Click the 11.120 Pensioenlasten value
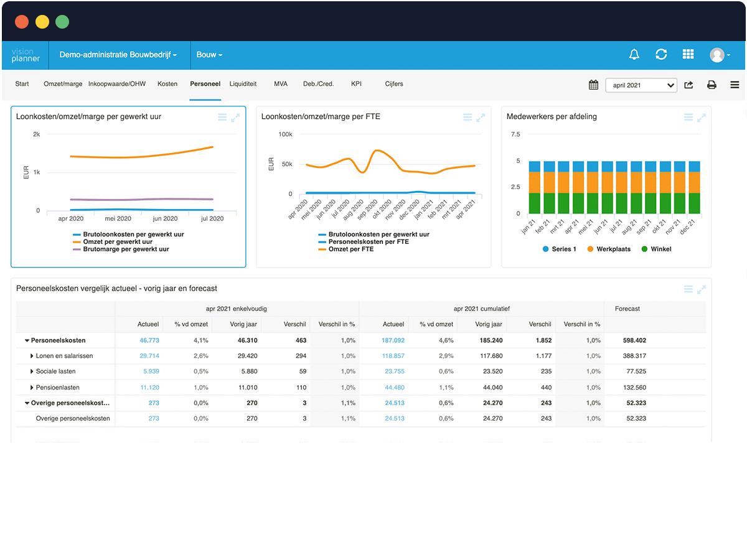Screen dimensions: 747x560 pyautogui.click(x=149, y=388)
